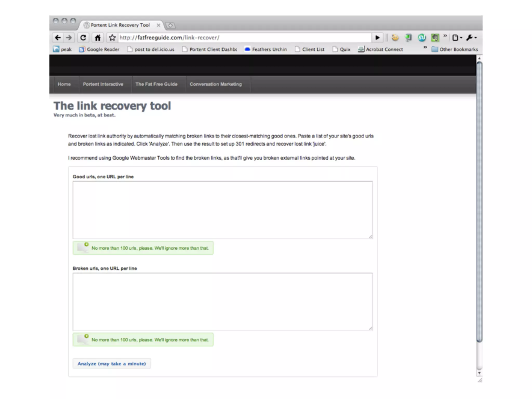
Task: Click the Go play arrow button
Action: click(x=377, y=38)
